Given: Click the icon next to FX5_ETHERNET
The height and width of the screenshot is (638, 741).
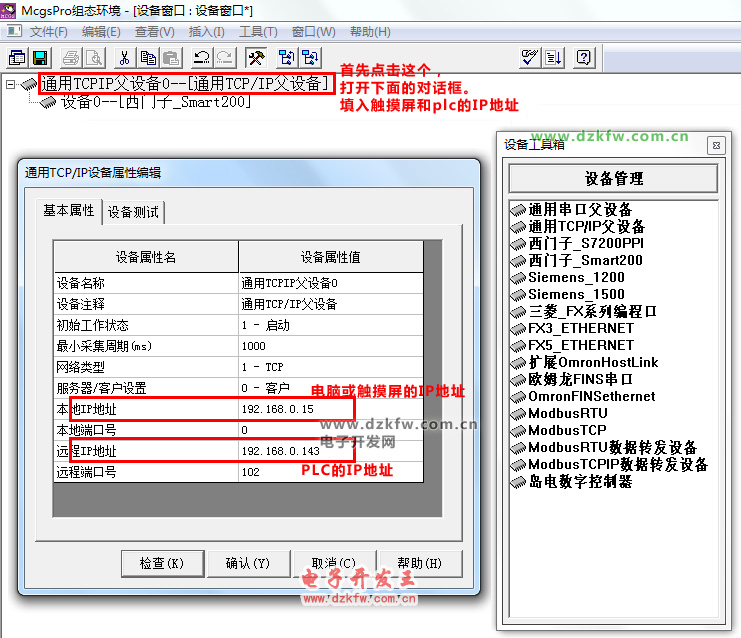Looking at the screenshot, I should click(518, 345).
